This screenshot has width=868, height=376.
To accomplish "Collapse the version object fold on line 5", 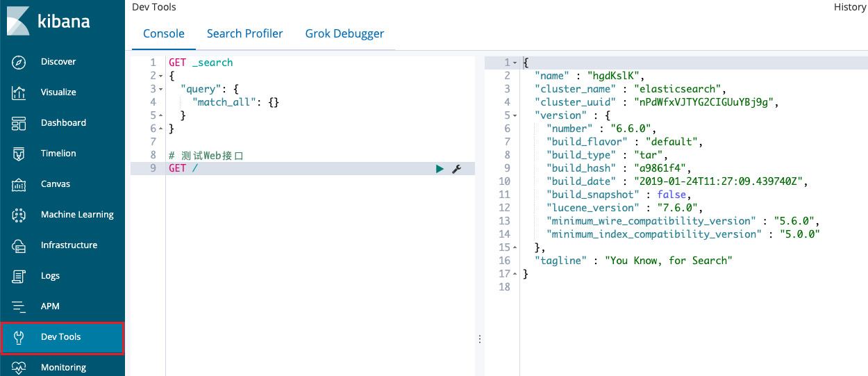I will (515, 115).
